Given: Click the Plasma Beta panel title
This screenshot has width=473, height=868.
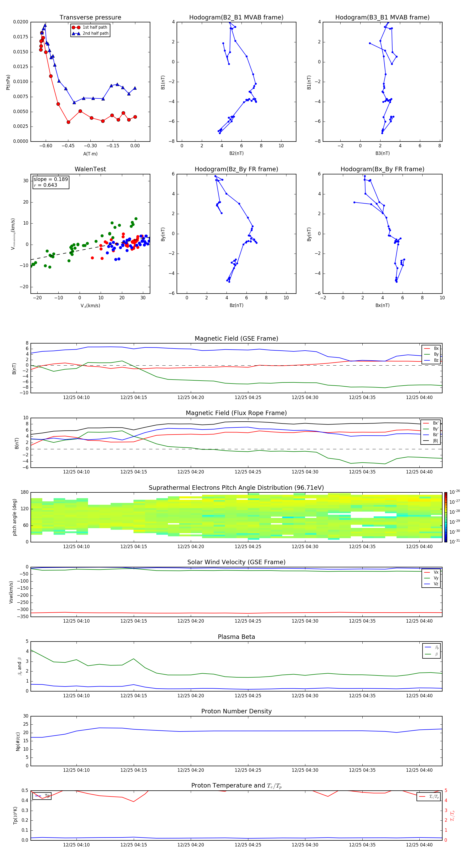Looking at the screenshot, I should (x=236, y=637).
